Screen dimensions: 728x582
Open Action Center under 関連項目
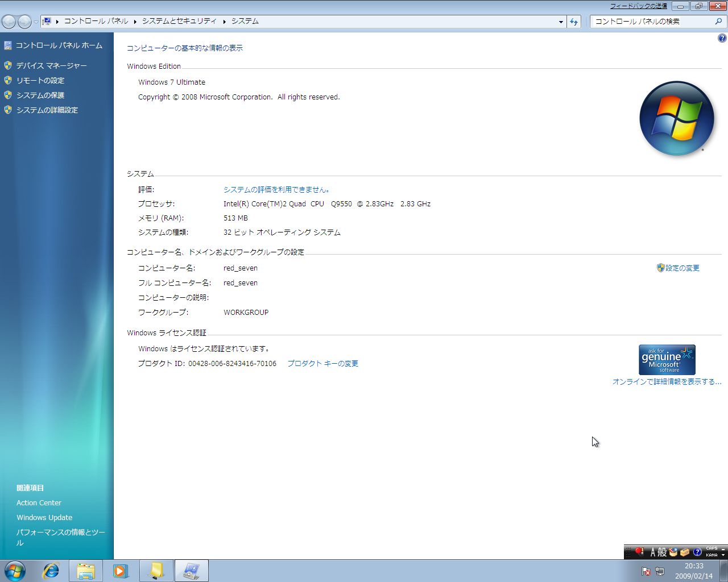point(39,503)
